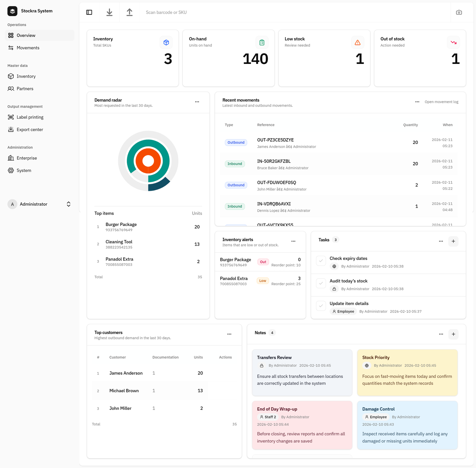
Task: Mark Audit today's stock task complete
Action: coord(321,283)
